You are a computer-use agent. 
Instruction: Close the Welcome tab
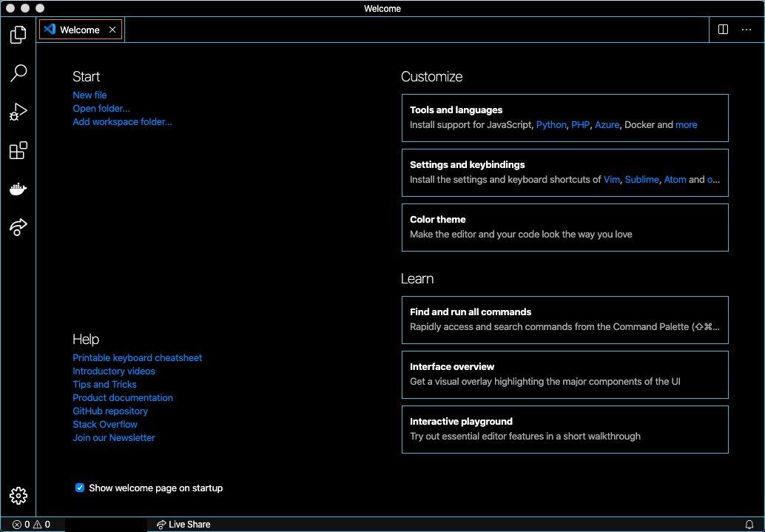[112, 30]
